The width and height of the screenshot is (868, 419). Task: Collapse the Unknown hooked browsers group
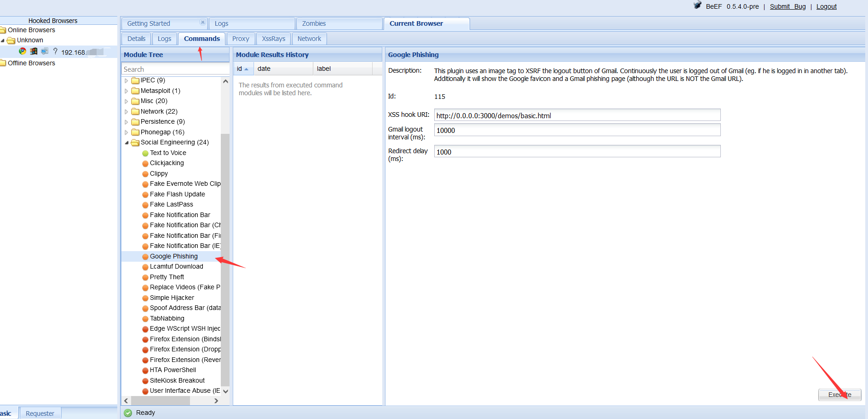click(x=3, y=40)
